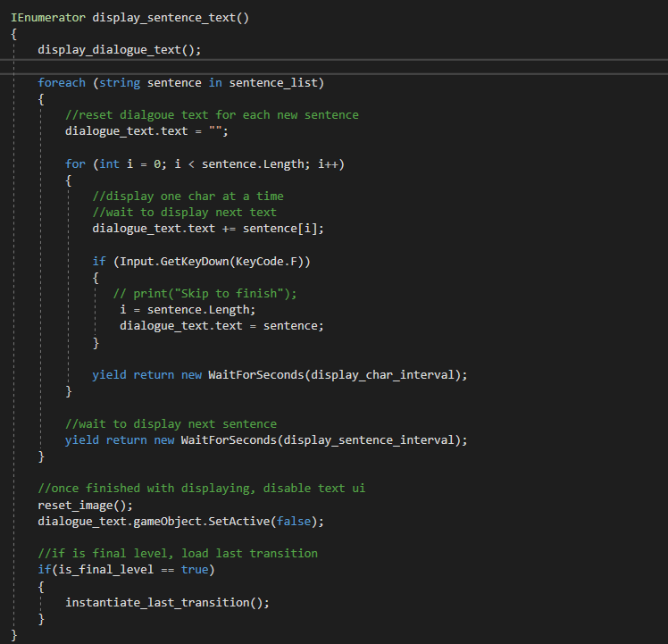Click the commented-out print Skip to finish line
This screenshot has width=668, height=644.
pos(205,294)
